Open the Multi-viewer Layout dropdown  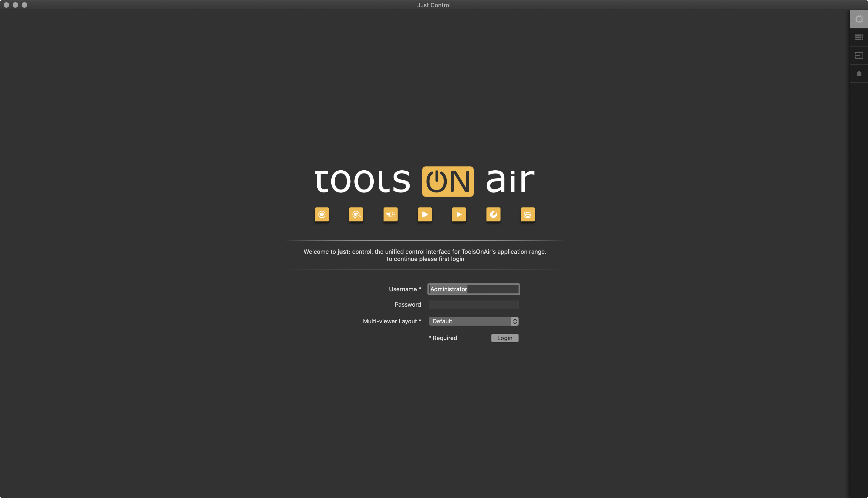(474, 321)
